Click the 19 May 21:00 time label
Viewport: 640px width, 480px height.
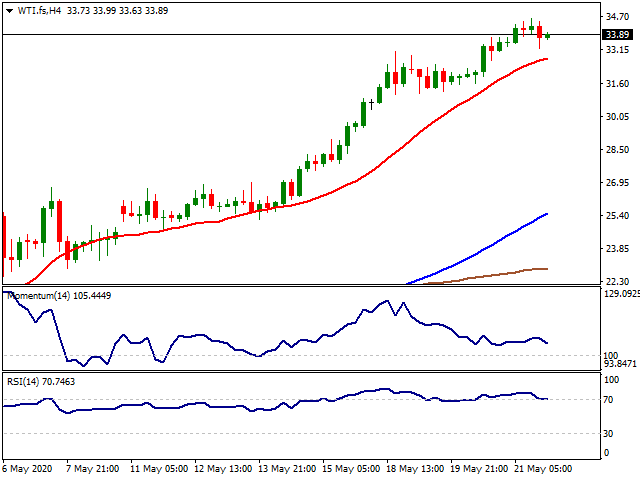pyautogui.click(x=479, y=469)
